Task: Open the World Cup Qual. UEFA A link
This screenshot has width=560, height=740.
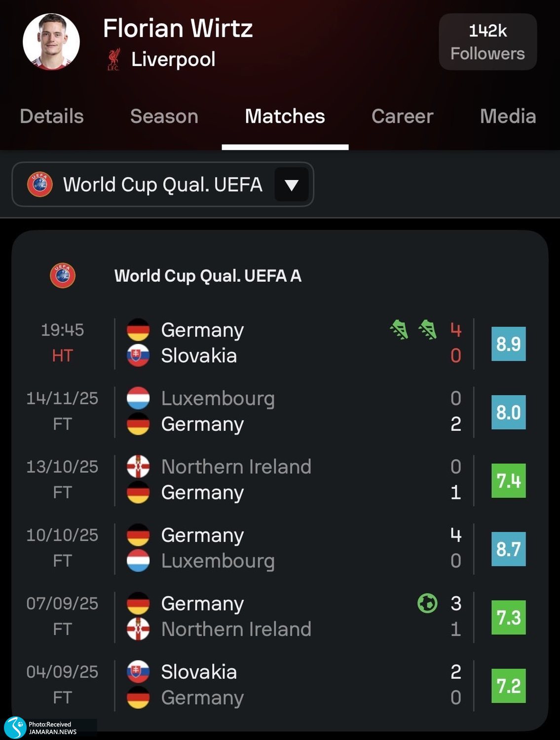Action: coord(208,276)
